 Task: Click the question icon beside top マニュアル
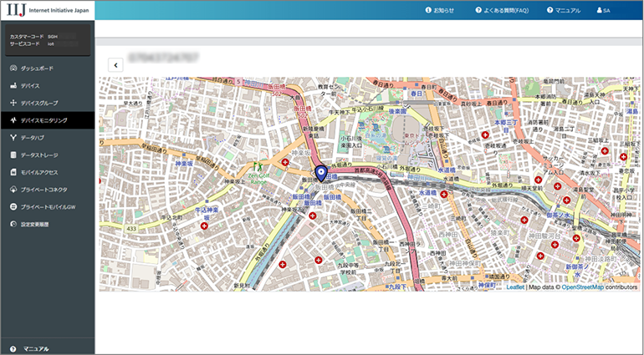(x=550, y=10)
